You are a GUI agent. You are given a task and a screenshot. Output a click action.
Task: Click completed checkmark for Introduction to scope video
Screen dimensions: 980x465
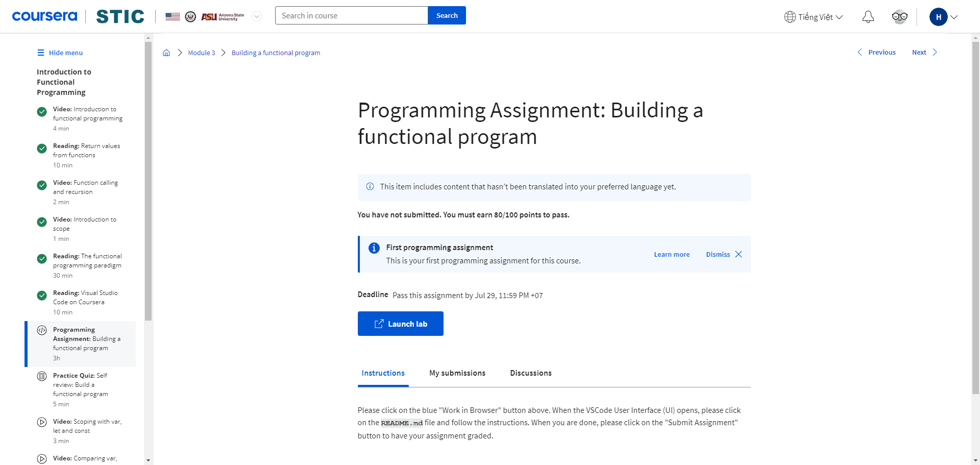[42, 222]
